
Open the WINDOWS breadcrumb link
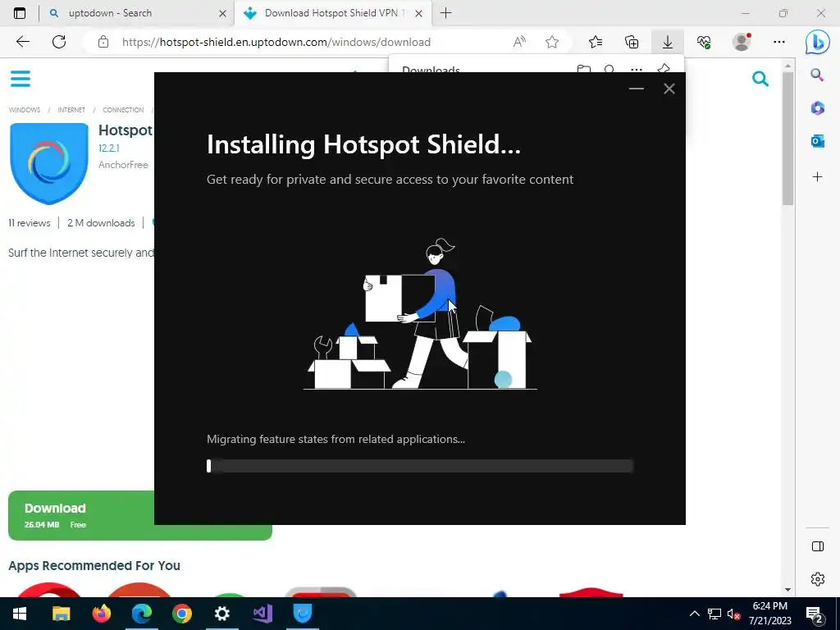(x=24, y=110)
